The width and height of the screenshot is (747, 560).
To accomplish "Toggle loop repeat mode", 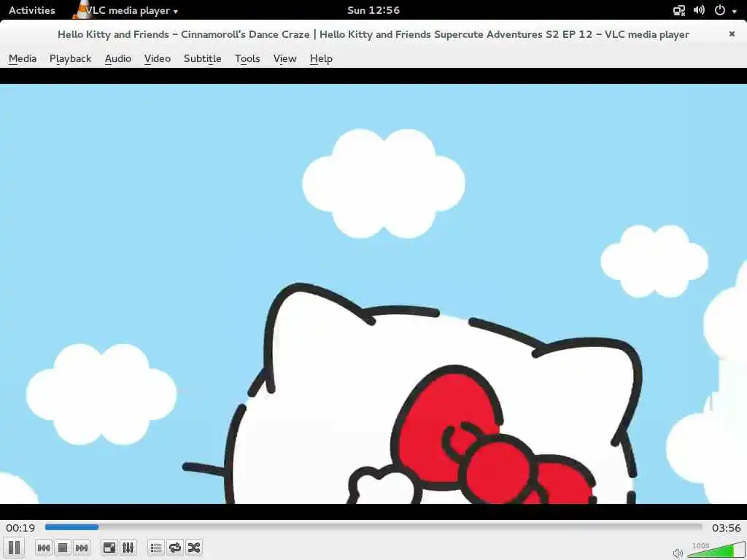I will (x=175, y=548).
